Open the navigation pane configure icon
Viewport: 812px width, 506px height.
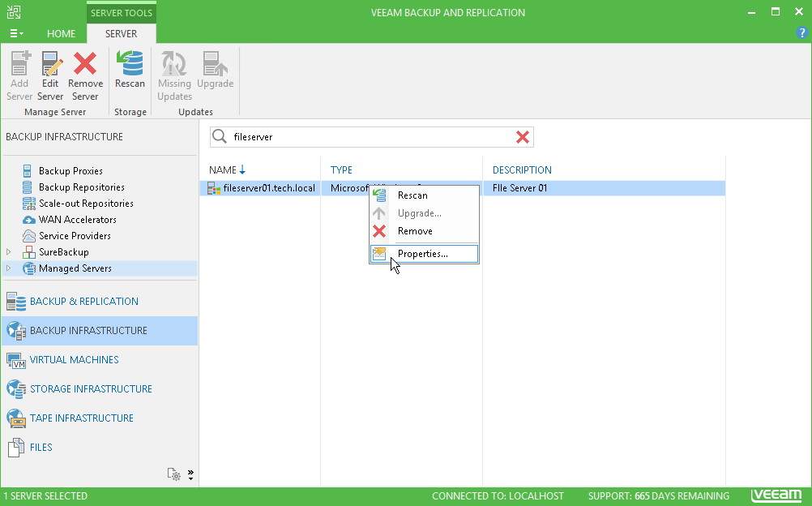point(174,474)
